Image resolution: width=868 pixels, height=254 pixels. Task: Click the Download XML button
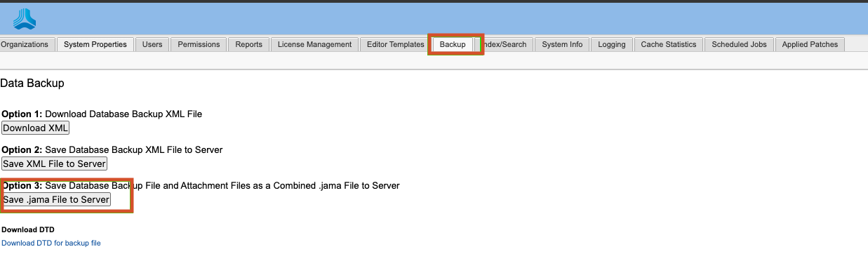tap(36, 128)
